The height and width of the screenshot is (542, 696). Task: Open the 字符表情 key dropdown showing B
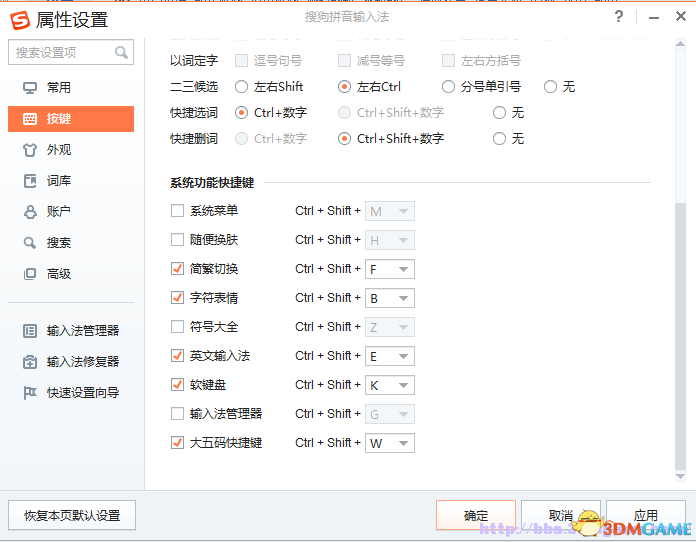(x=390, y=298)
